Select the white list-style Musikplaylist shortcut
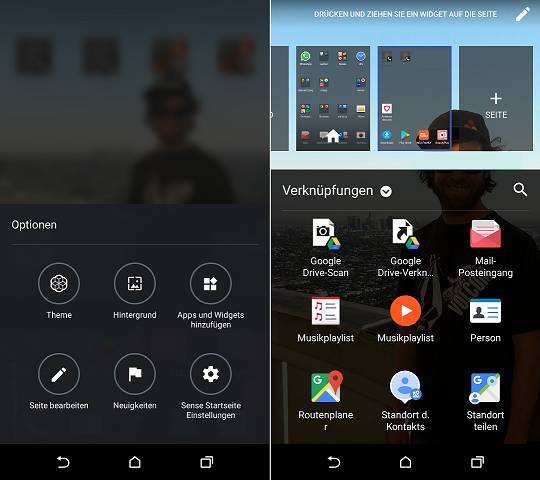540x480 pixels. [325, 319]
